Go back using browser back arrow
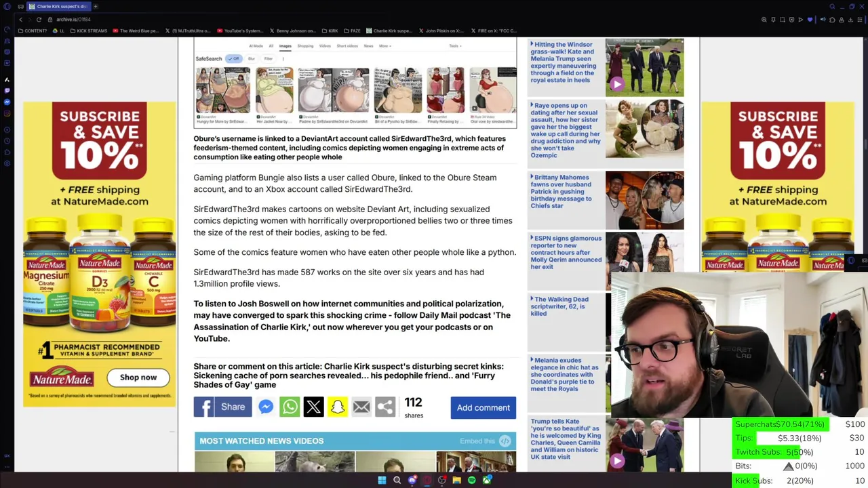Screen dimensions: 868x488 [x=20, y=20]
